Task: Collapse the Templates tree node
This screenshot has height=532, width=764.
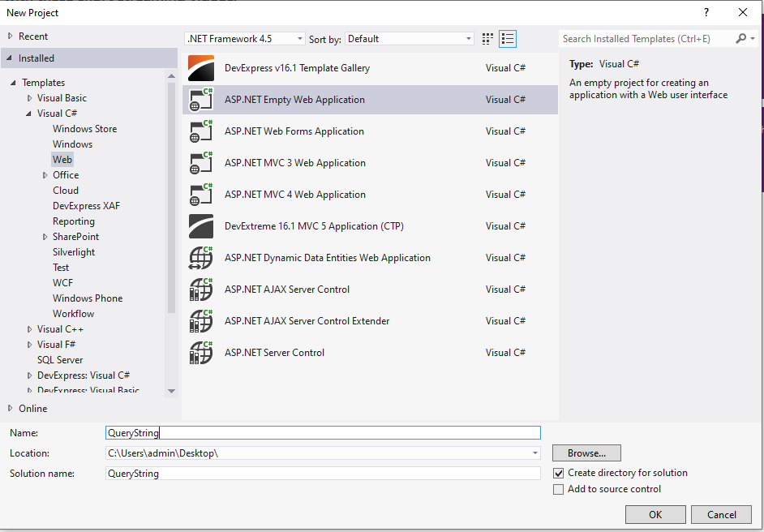Action: coord(13,83)
